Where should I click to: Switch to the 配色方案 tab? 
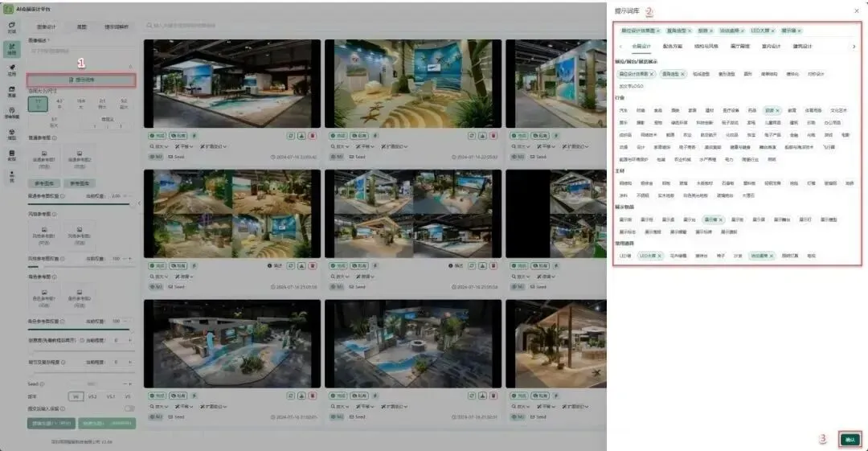click(x=673, y=47)
